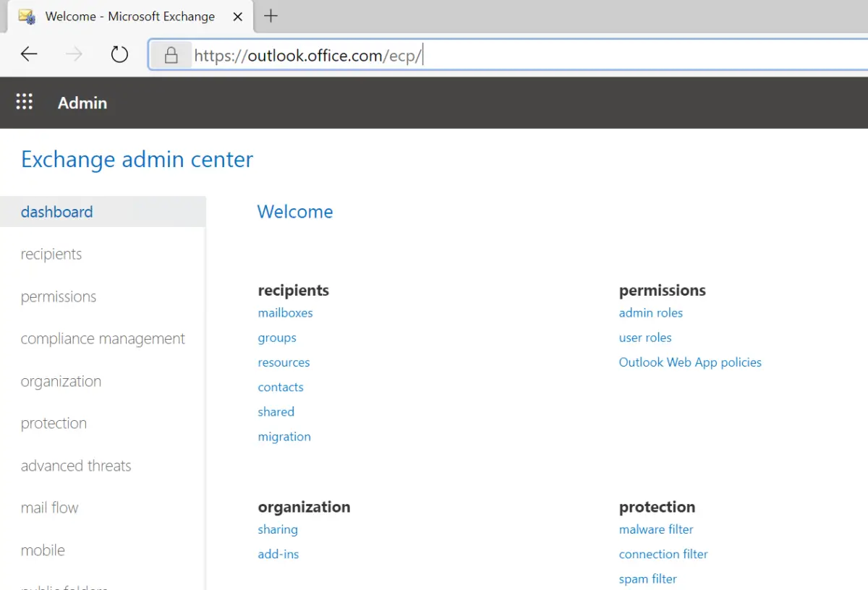The width and height of the screenshot is (868, 590).
Task: Open the Office app launcher waffle icon
Action: click(x=24, y=102)
